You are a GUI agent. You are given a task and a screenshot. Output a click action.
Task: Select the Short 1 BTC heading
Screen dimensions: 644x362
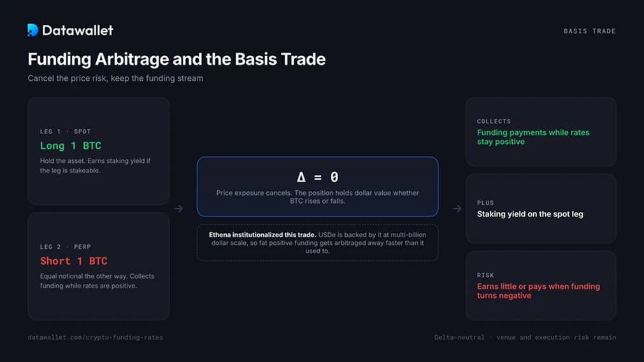[73, 261]
